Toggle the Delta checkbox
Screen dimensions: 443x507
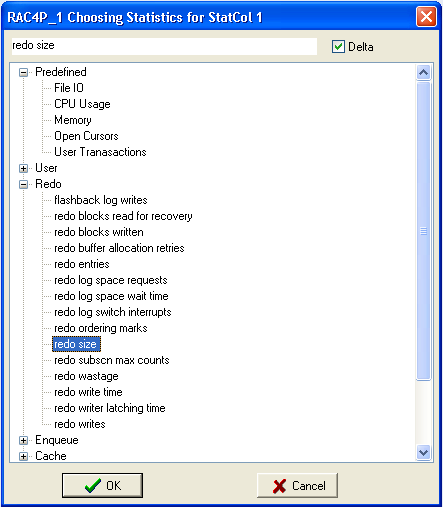click(338, 46)
